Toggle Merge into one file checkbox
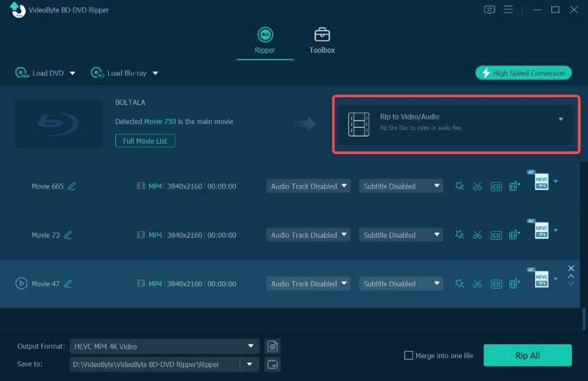Image resolution: width=588 pixels, height=381 pixels. coord(409,355)
